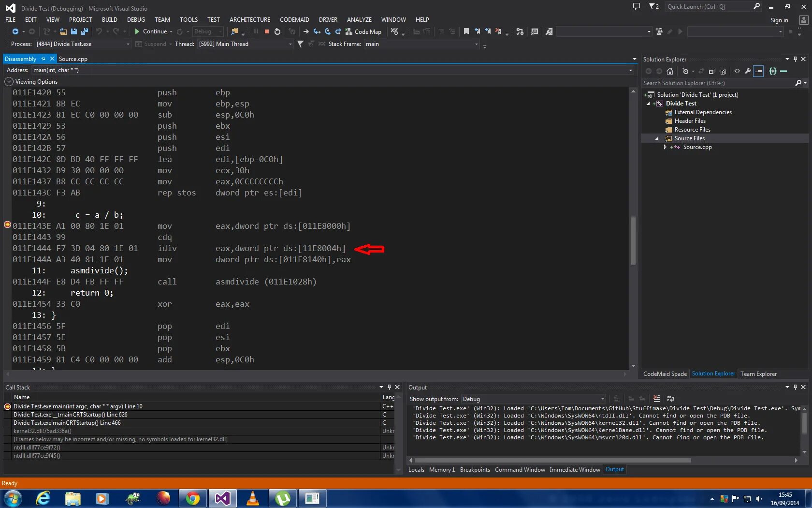Click the Search Solution Explorer field
This screenshot has width=812, height=508.
pyautogui.click(x=718, y=83)
